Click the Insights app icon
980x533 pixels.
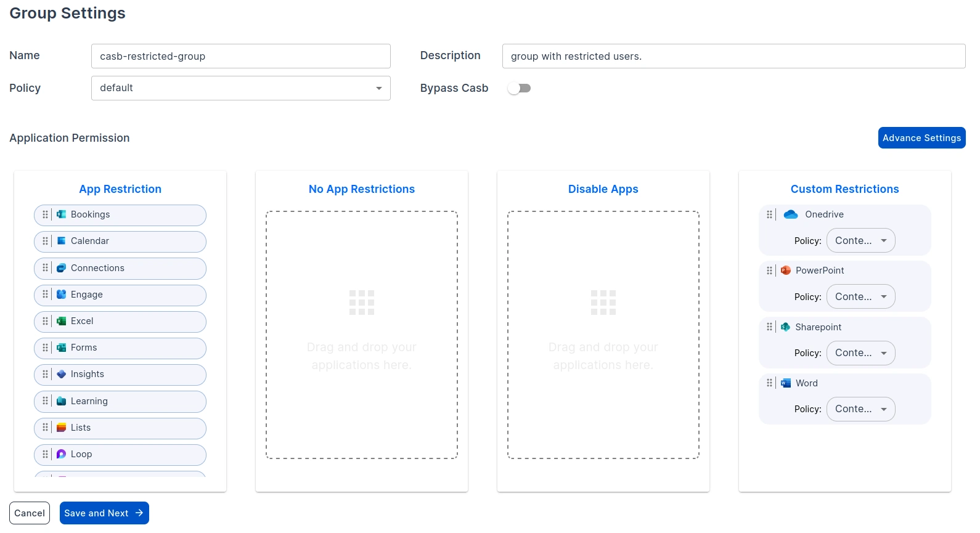click(62, 374)
